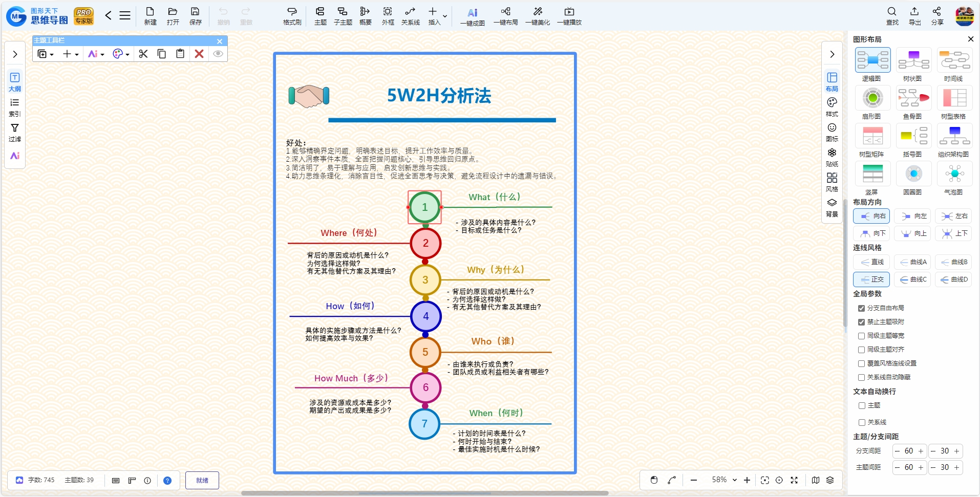Draw a 关系线 relationship line
The image size is (980, 497).
pyautogui.click(x=410, y=16)
